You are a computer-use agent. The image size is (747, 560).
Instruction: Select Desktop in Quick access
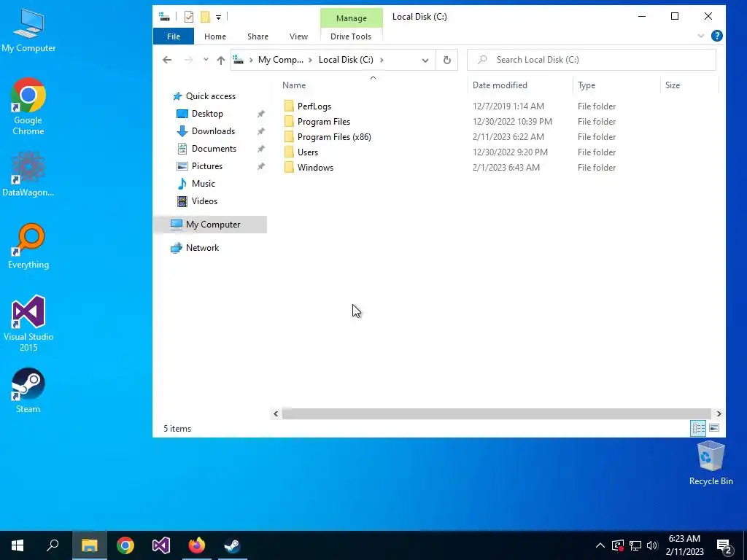[207, 114]
